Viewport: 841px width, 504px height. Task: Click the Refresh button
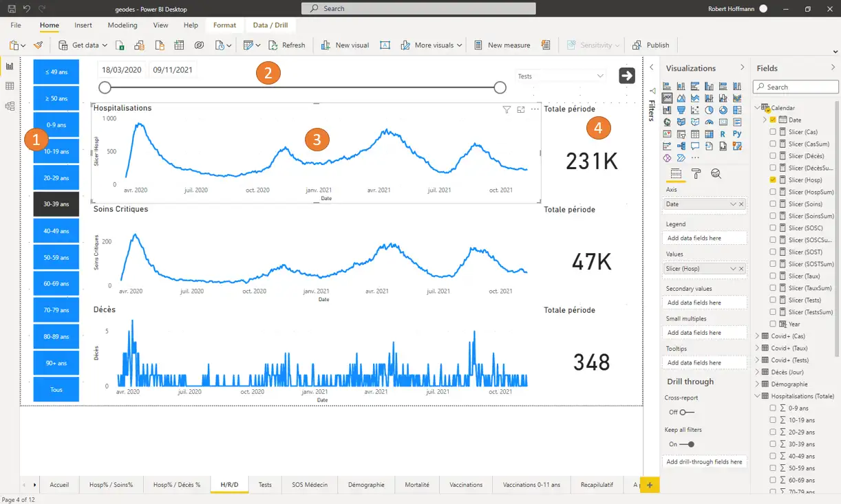click(x=286, y=45)
